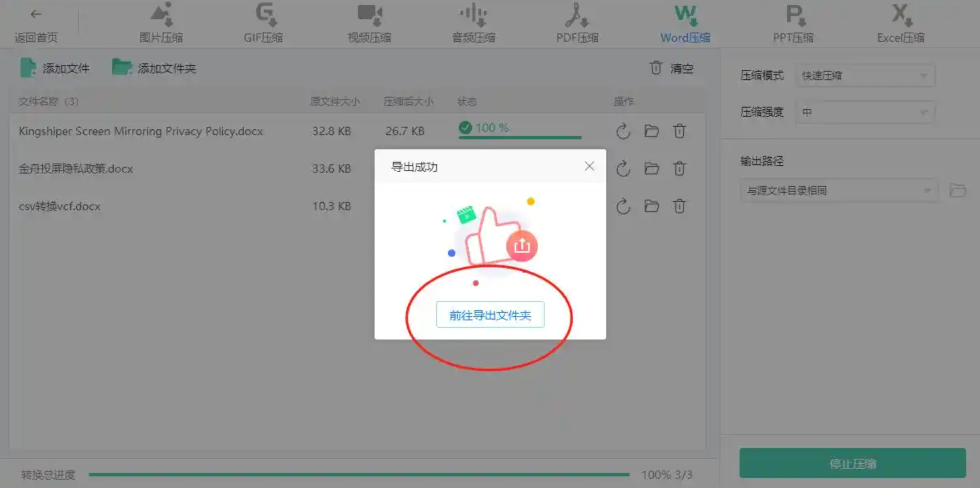Open the GIF压缩 compression tool
980x488 pixels.
[x=263, y=23]
